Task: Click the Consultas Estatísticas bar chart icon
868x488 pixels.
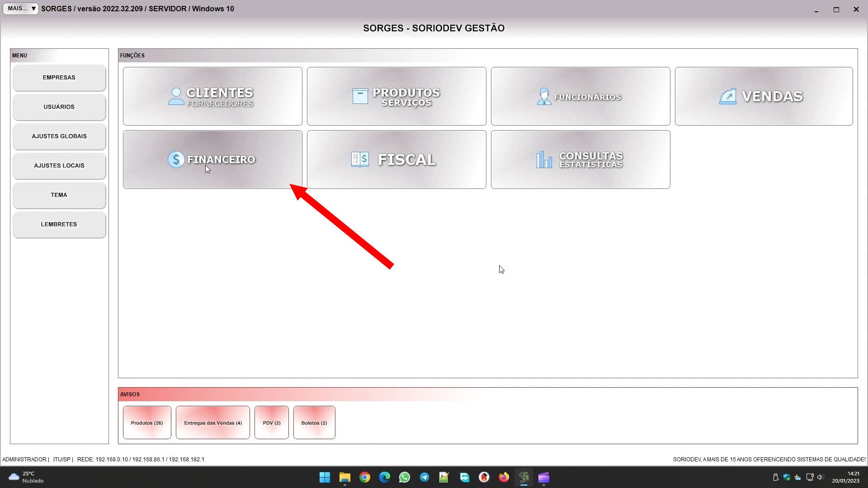Action: pyautogui.click(x=544, y=160)
